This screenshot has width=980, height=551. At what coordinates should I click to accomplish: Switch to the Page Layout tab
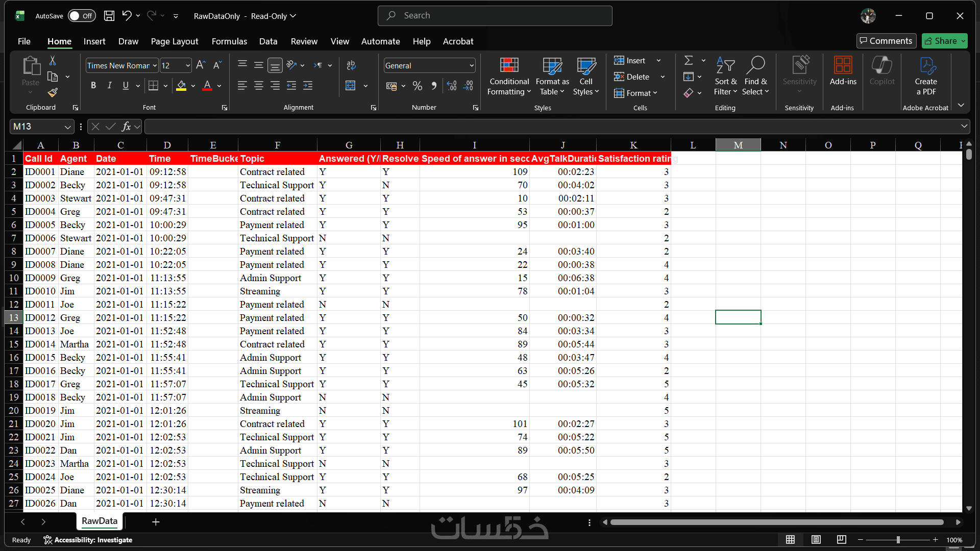pyautogui.click(x=174, y=41)
